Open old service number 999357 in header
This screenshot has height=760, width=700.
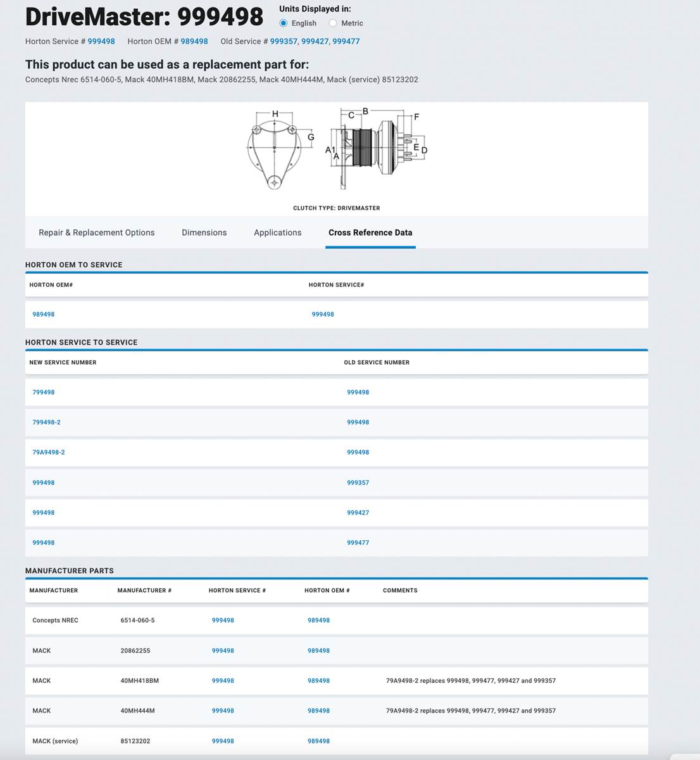(284, 41)
